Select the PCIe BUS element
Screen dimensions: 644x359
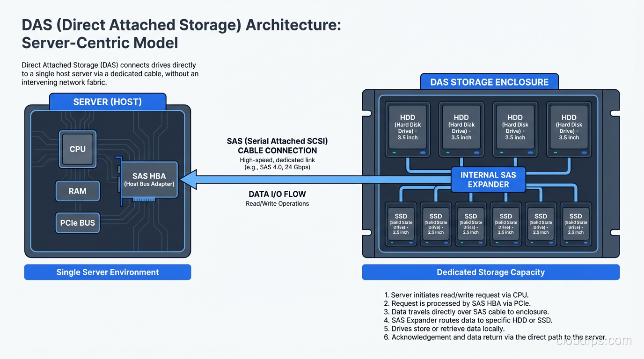pyautogui.click(x=77, y=223)
